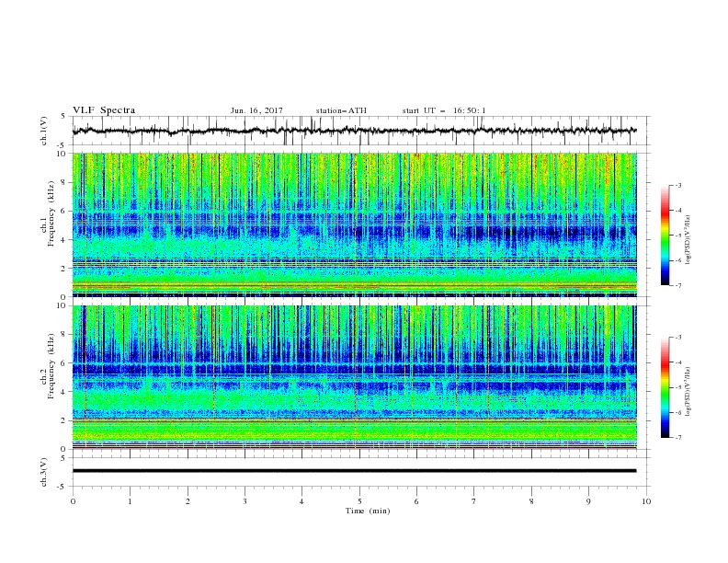This screenshot has width=728, height=563.
Task: Click the "VLF Spectra" title text
Action: click(104, 110)
